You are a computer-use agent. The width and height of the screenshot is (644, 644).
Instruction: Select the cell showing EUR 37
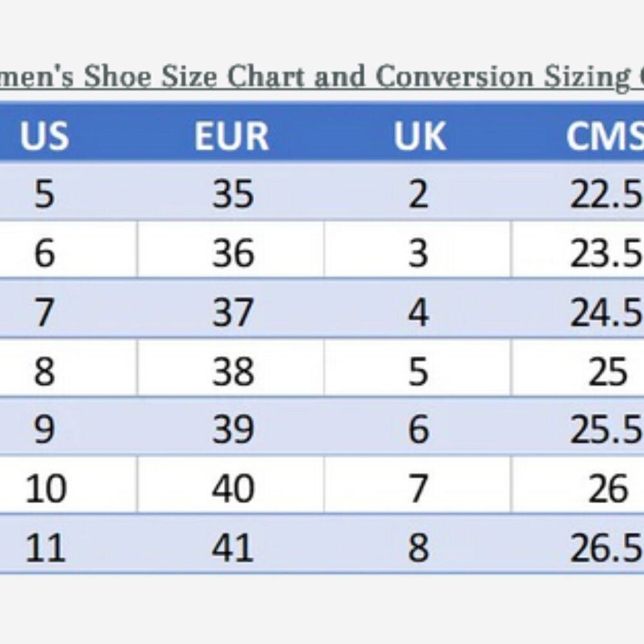232,312
